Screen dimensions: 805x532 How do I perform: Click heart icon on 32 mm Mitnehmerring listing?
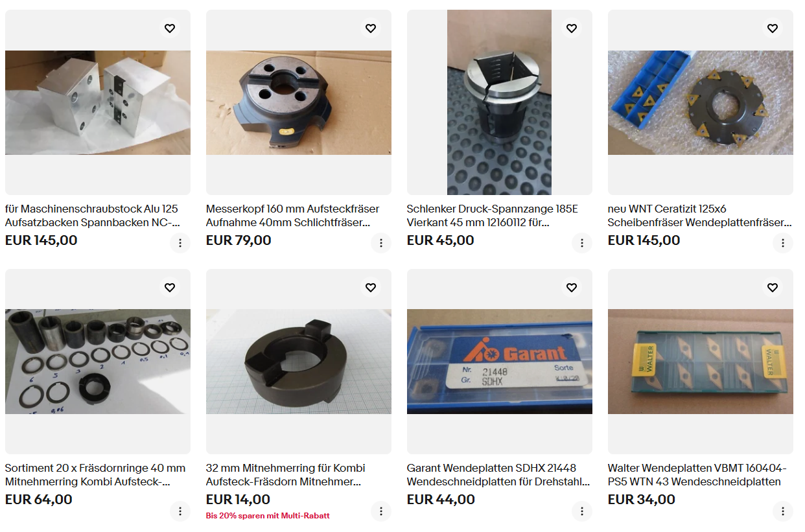[371, 288]
